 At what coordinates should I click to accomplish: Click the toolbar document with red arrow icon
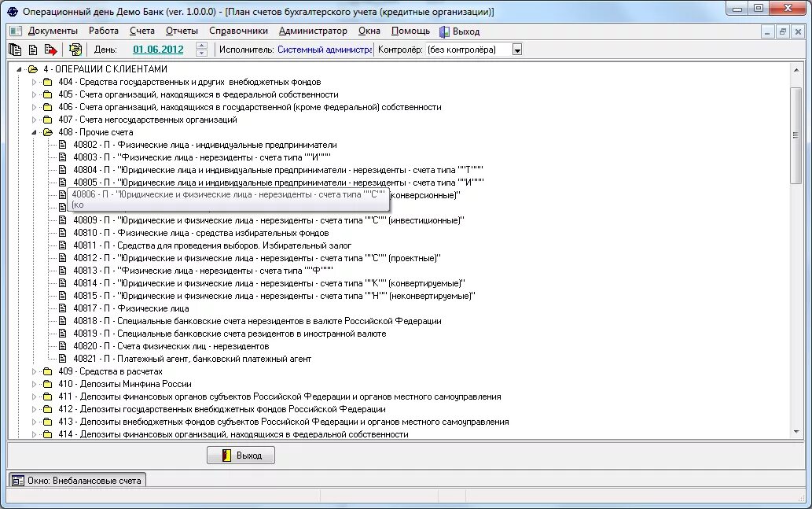pyautogui.click(x=50, y=50)
